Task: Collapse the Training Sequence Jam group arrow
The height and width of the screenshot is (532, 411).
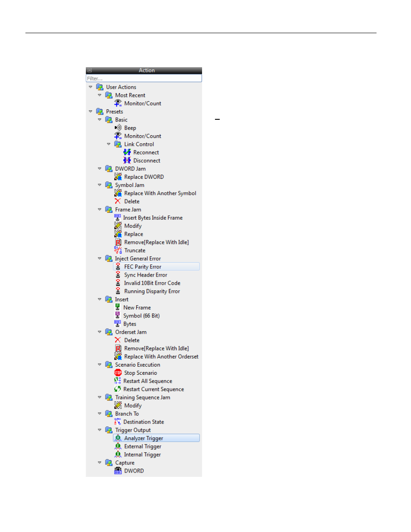Action: 100,398
